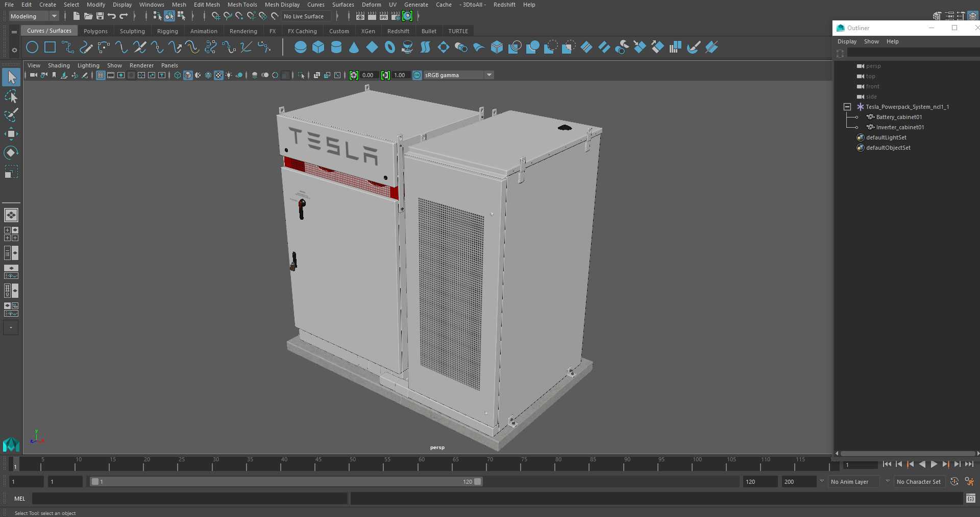
Task: Click the gamma value field showing 1.00
Action: (400, 75)
